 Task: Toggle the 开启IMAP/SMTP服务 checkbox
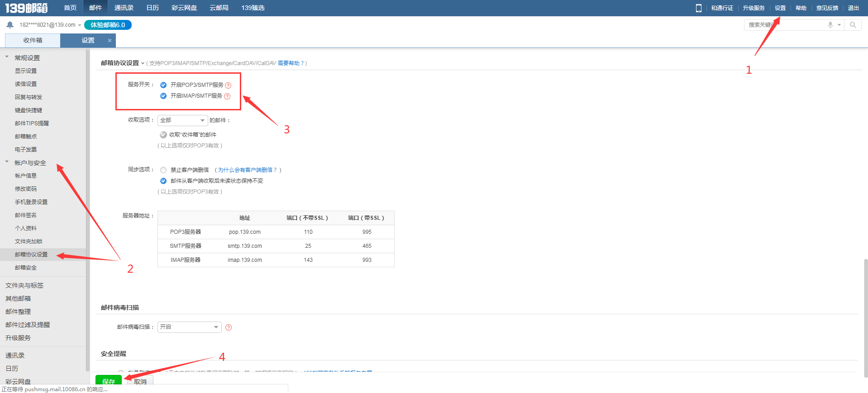[163, 96]
